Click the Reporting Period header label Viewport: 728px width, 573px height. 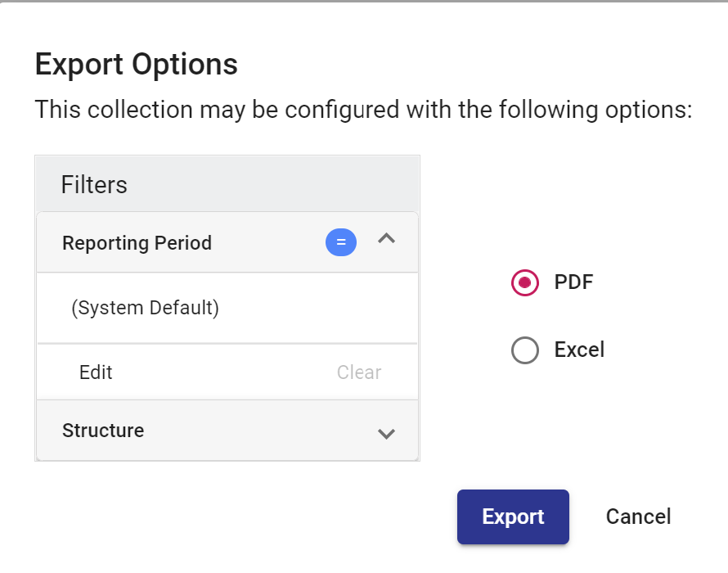click(137, 243)
